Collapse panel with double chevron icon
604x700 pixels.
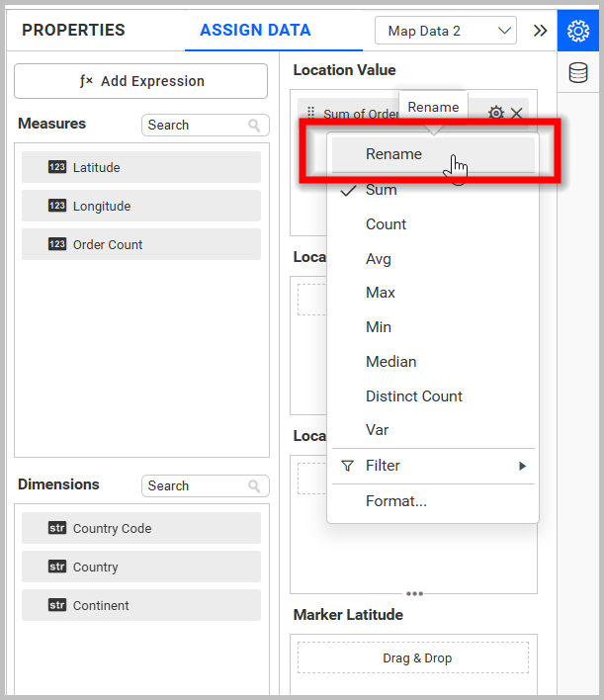click(540, 31)
